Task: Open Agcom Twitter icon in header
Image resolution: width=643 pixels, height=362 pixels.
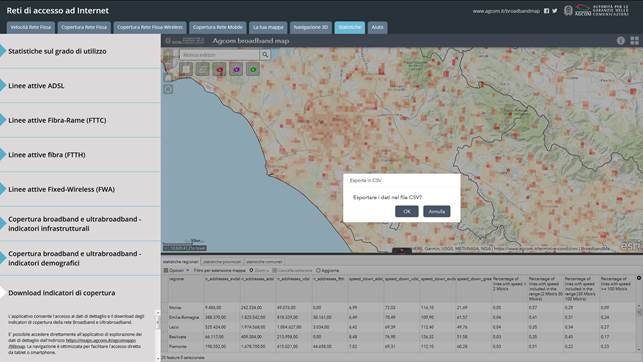Action: [554, 11]
